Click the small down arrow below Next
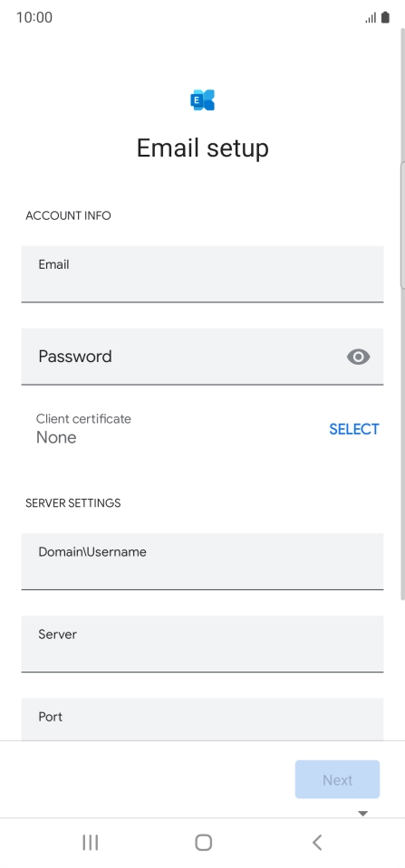 coord(363,813)
